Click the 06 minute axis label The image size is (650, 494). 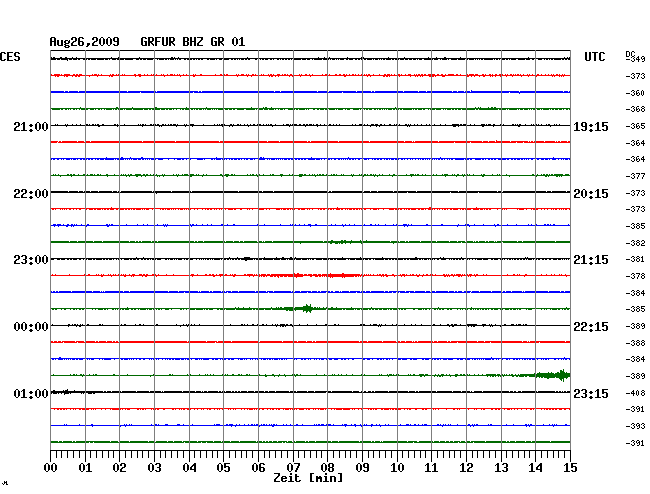click(258, 467)
